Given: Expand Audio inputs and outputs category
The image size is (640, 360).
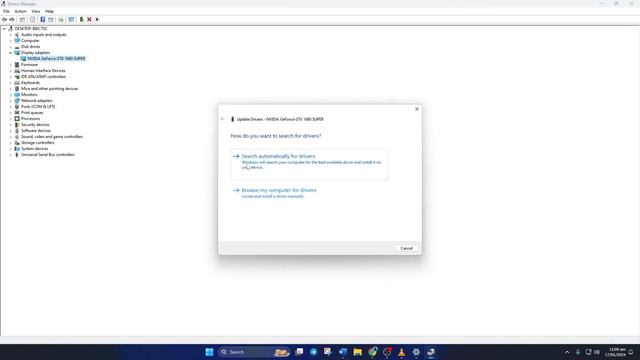Looking at the screenshot, I should (x=11, y=35).
